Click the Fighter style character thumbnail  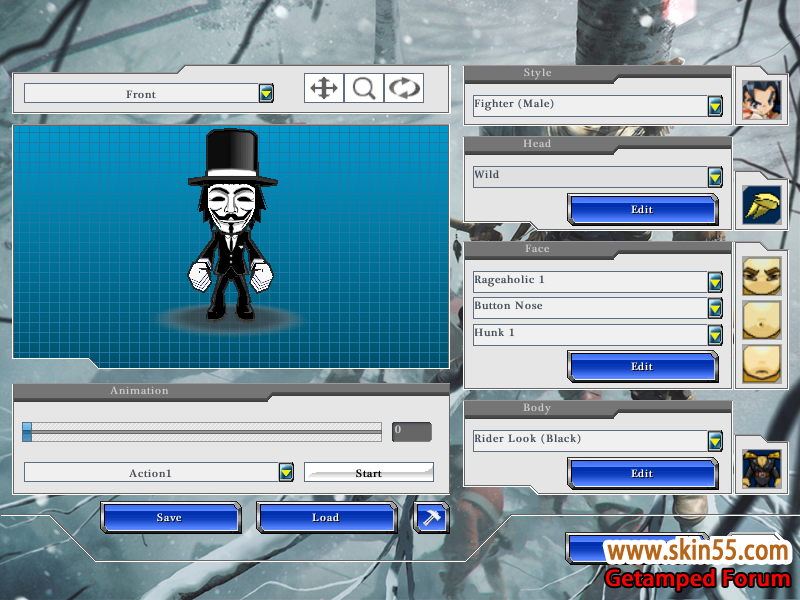pos(761,99)
